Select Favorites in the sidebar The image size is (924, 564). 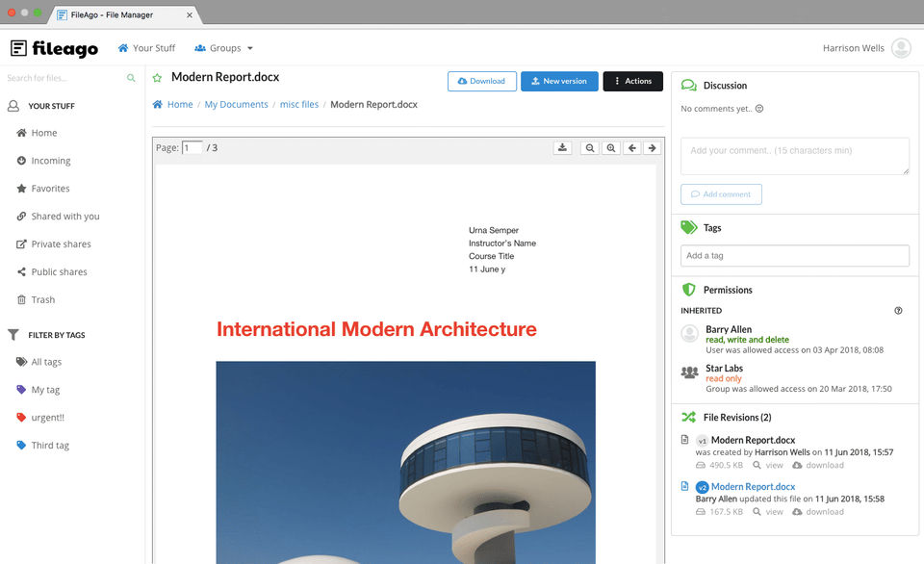pos(50,189)
